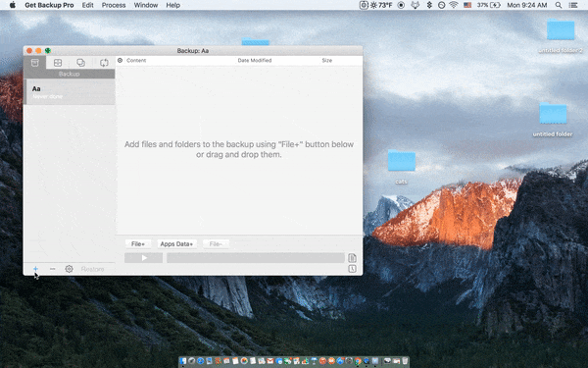The height and width of the screenshot is (368, 588).
Task: Click the Apps Data+ button
Action: point(176,244)
